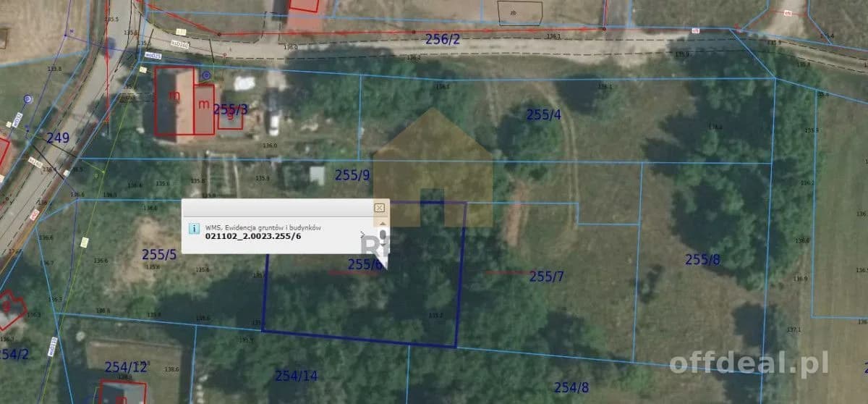Select parcel label 254/12

coord(126,367)
